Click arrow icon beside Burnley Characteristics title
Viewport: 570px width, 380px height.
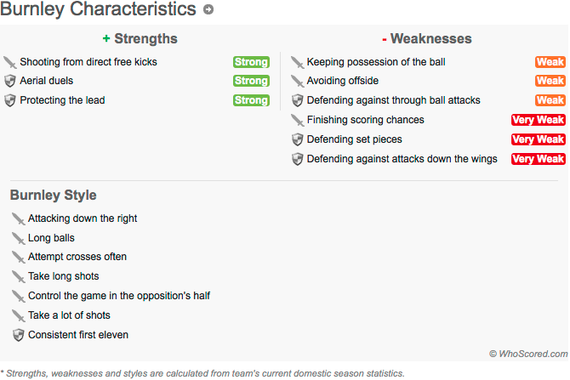[208, 9]
